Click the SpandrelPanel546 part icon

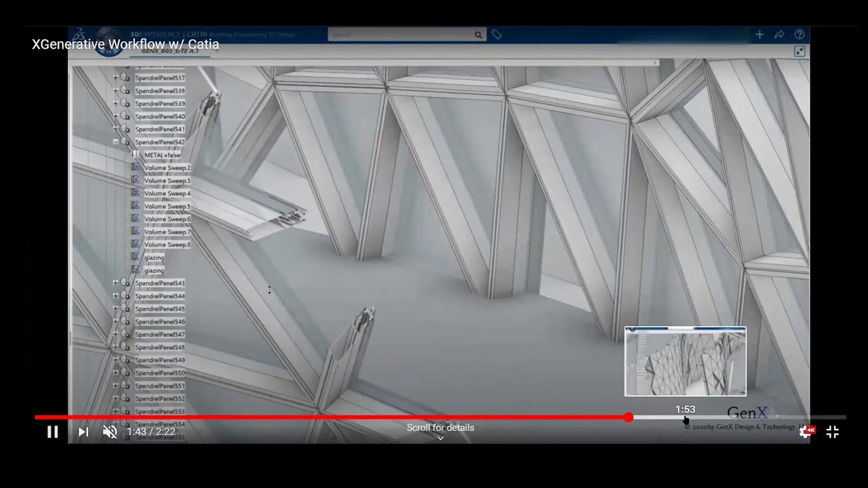pyautogui.click(x=125, y=321)
